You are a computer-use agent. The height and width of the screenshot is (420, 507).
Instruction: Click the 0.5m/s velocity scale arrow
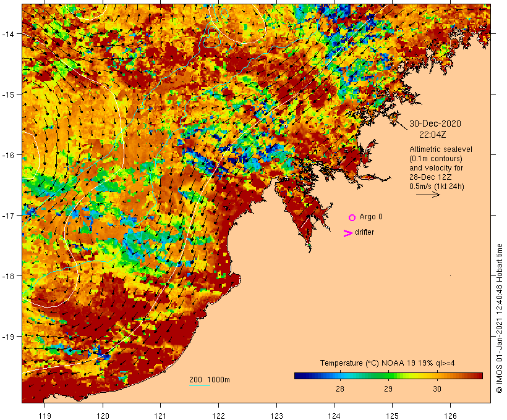428,195
